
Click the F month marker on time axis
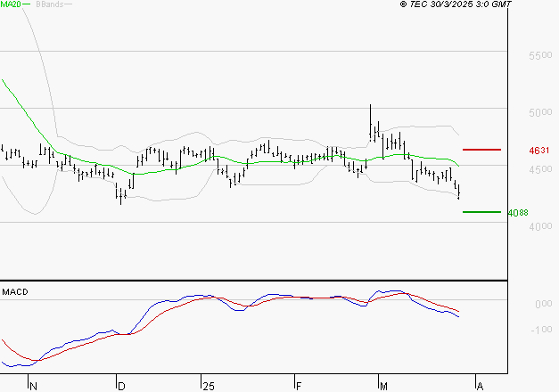(x=299, y=387)
